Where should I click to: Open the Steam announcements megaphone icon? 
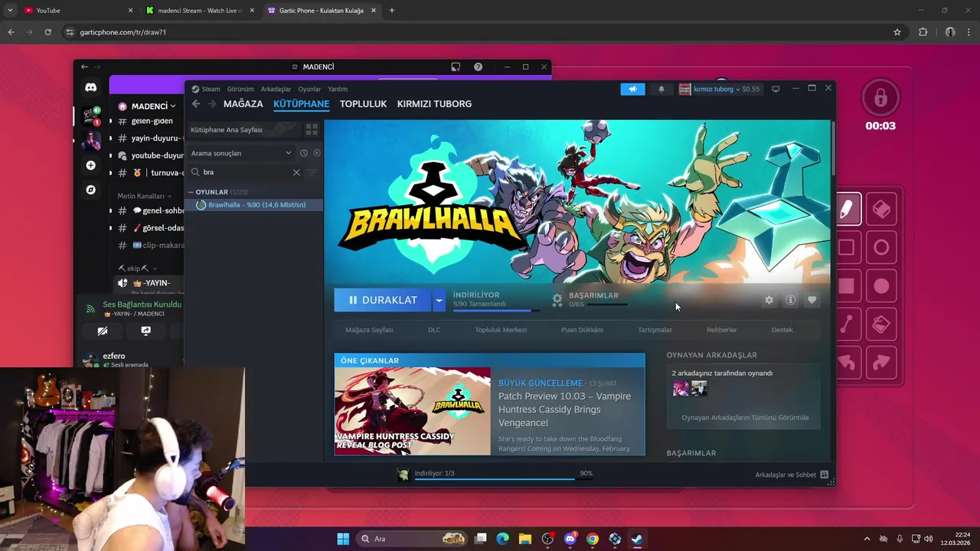[632, 89]
